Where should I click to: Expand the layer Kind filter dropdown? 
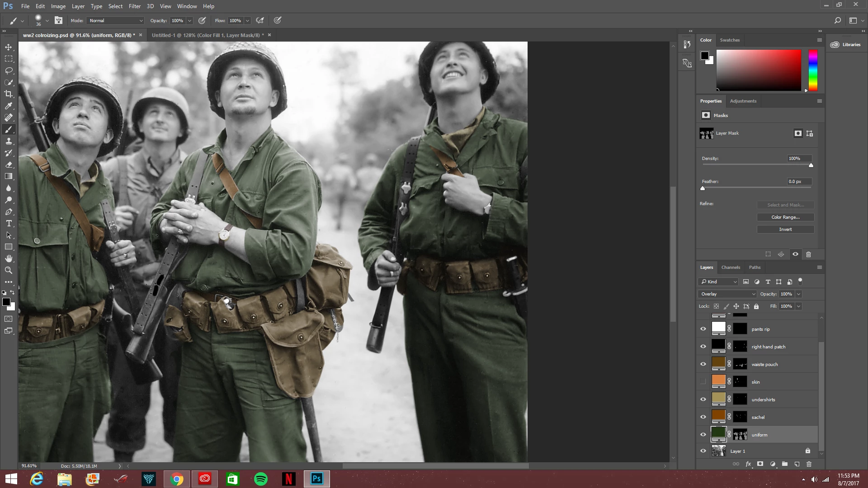(x=719, y=282)
